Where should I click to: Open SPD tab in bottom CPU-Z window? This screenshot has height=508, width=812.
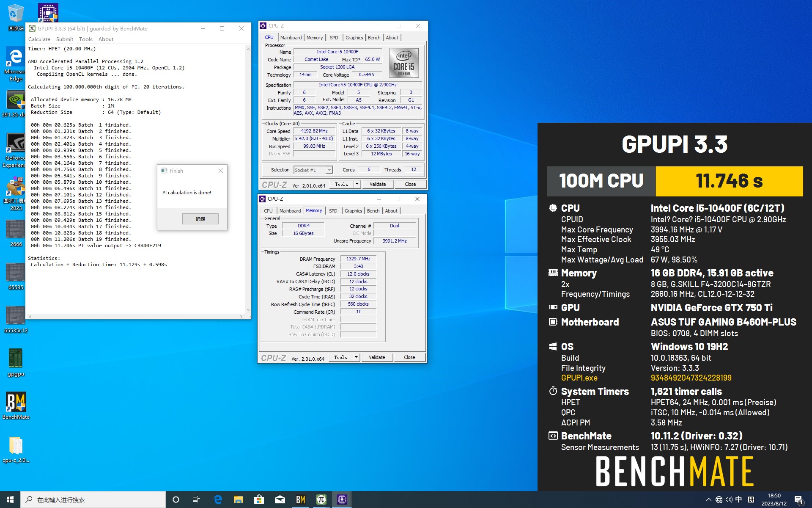333,211
